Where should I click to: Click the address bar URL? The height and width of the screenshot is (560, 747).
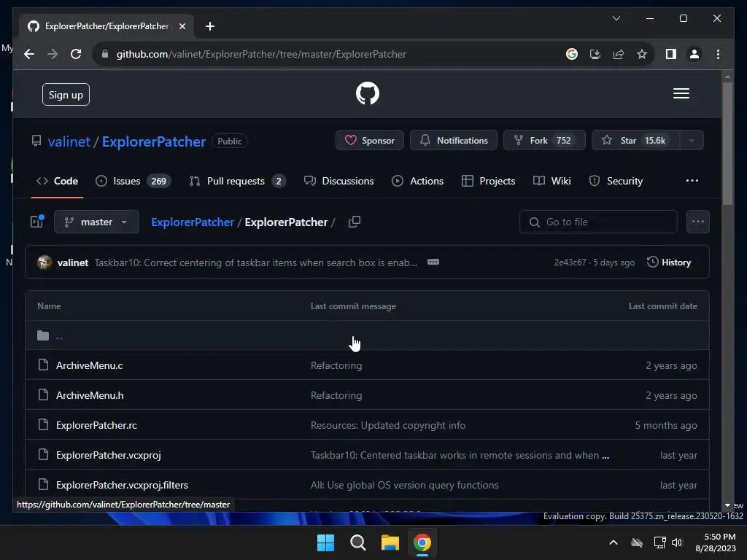pyautogui.click(x=262, y=54)
